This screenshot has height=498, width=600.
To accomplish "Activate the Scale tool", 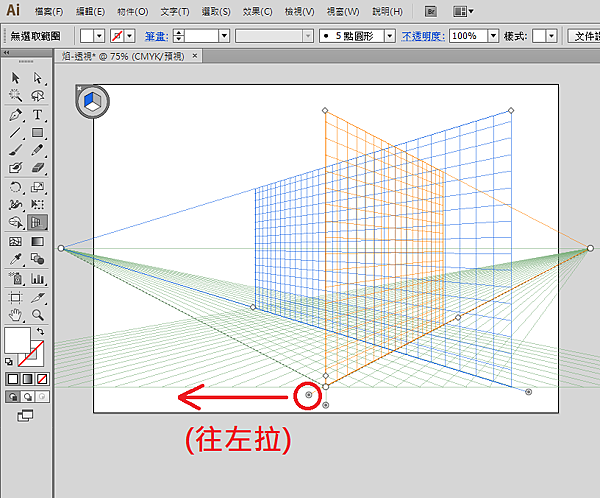I will [38, 187].
